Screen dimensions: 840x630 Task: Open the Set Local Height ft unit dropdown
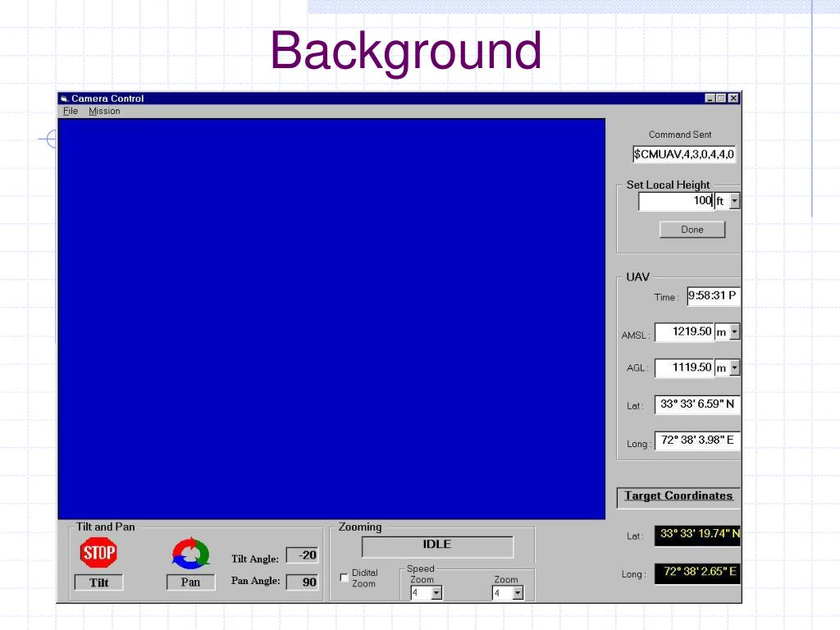[x=734, y=201]
